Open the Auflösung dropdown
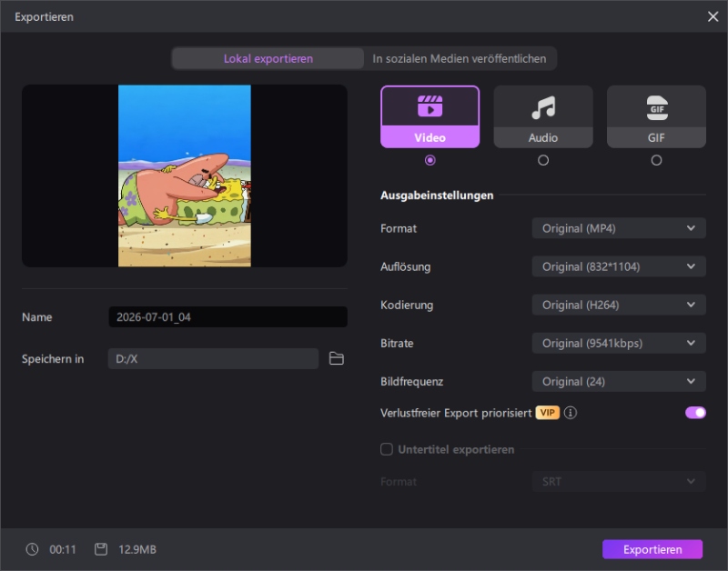 click(619, 266)
